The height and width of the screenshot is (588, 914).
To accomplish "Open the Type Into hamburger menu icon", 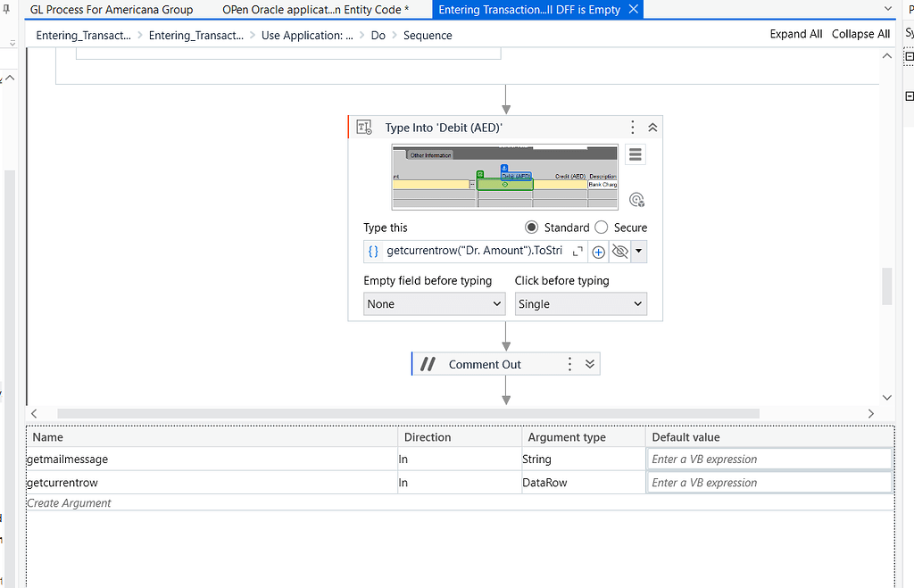I will click(x=635, y=154).
